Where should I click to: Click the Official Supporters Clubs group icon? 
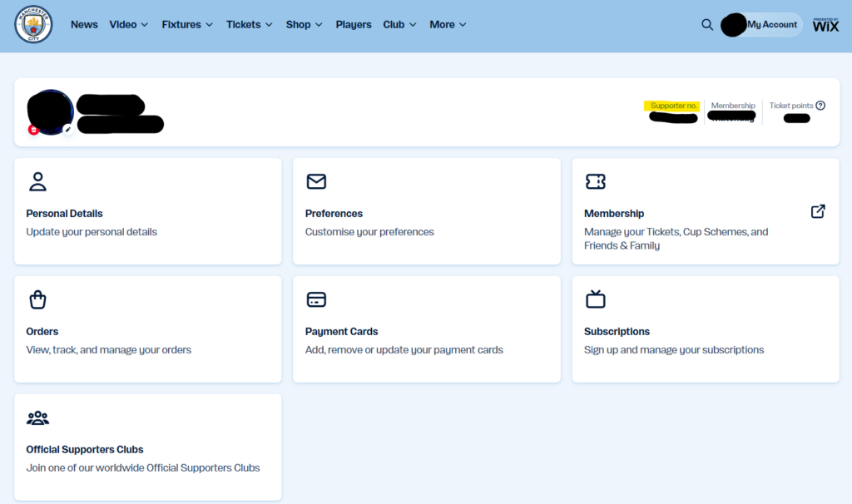[37, 418]
